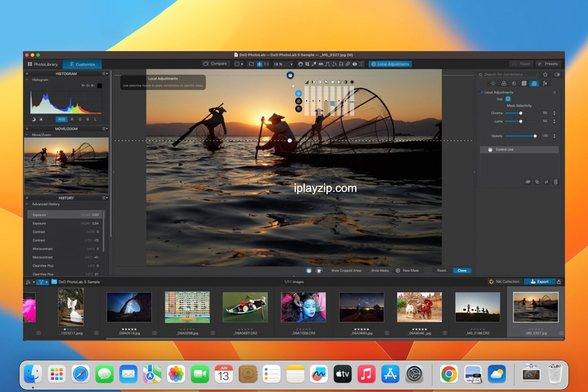Select the _D9A1028.CR2 thumbnail in filmstrip
The width and height of the screenshot is (588, 392).
coord(303,307)
